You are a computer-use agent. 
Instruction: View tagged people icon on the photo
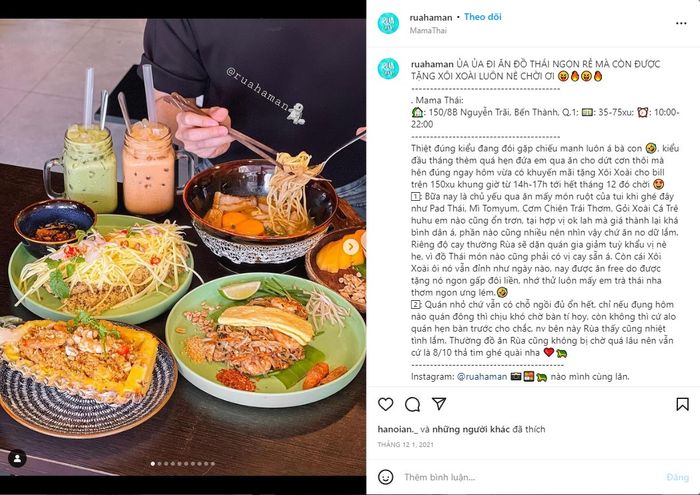pyautogui.click(x=17, y=458)
